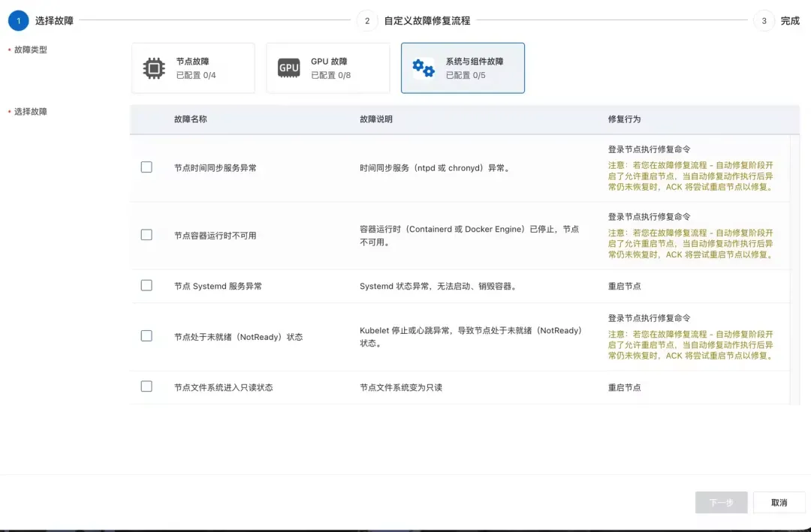This screenshot has width=811, height=532.
Task: Click the step 1 circle for 选择故障
Action: tap(19, 21)
